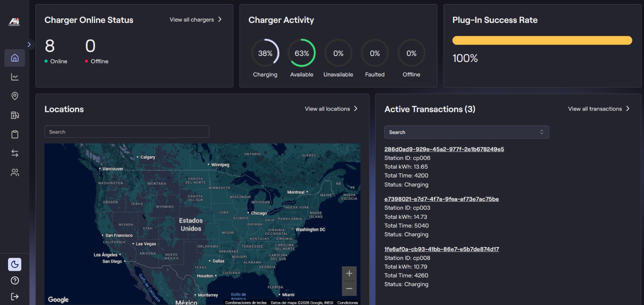This screenshot has width=644, height=305.
Task: Open the users sidebar icon
Action: 14,173
